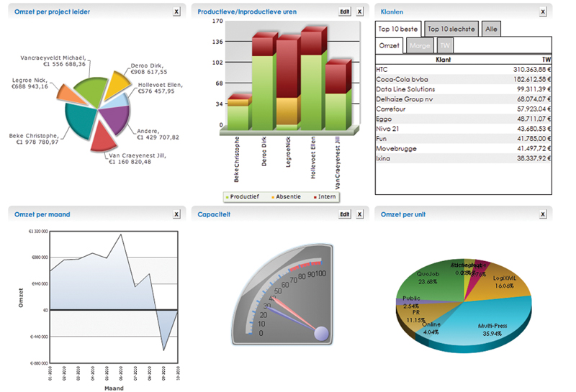The width and height of the screenshot is (576, 392).
Task: Select the TW sub-tab
Action: pyautogui.click(x=445, y=46)
